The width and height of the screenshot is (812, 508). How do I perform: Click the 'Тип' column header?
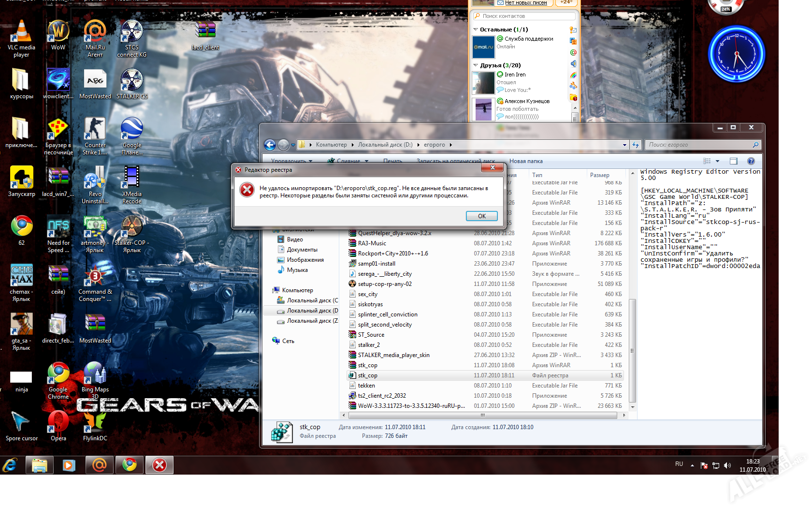pyautogui.click(x=537, y=175)
